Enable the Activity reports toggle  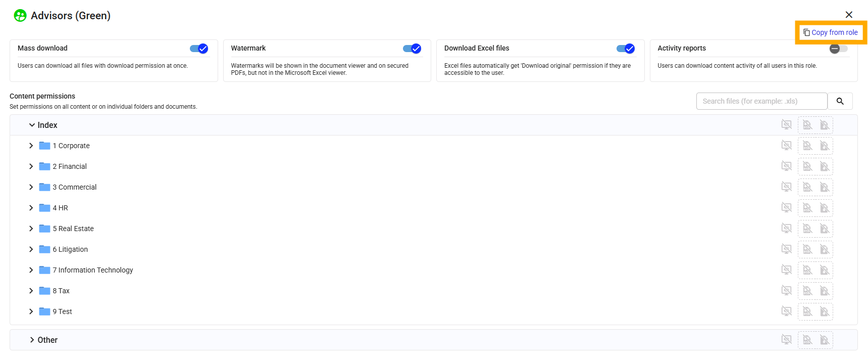(838, 49)
